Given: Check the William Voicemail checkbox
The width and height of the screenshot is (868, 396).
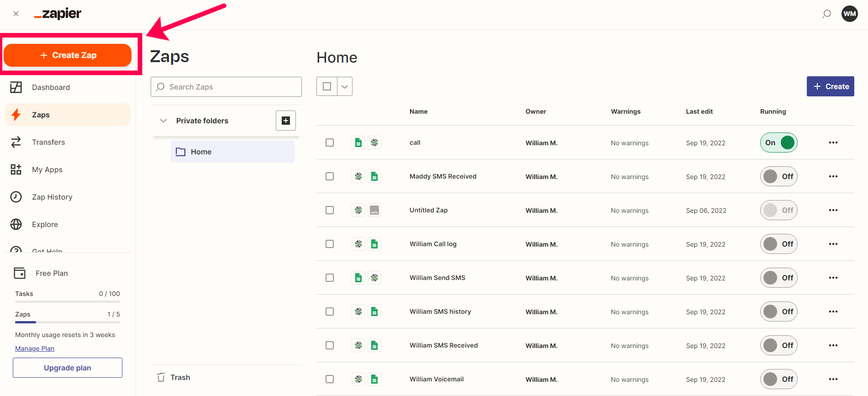Looking at the screenshot, I should point(330,379).
